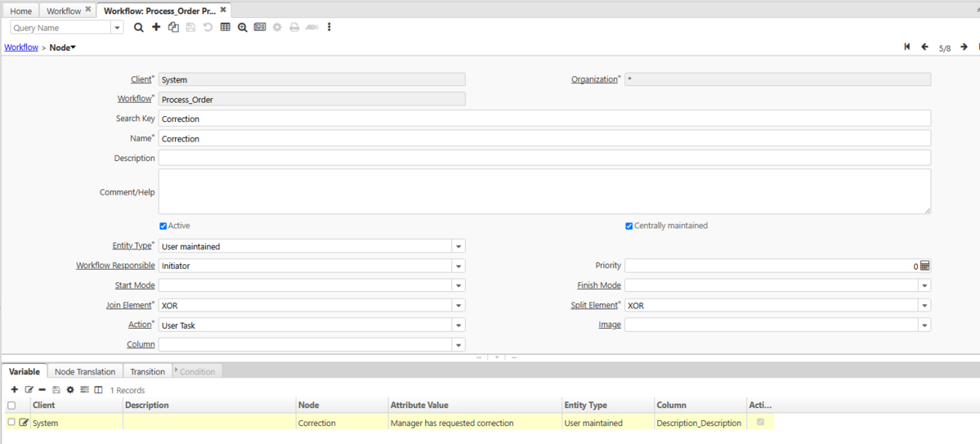Open the Node Translation tab
The width and height of the screenshot is (980, 444).
(x=85, y=371)
